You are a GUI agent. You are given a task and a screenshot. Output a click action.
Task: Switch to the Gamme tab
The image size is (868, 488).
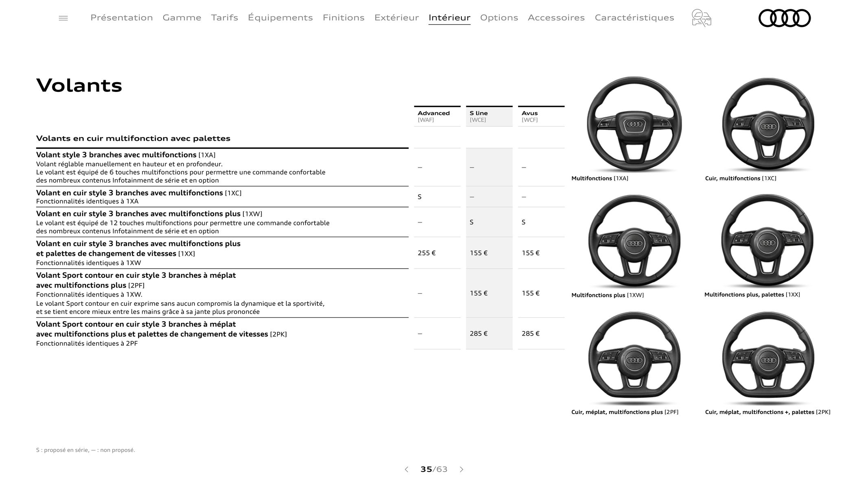click(x=182, y=17)
